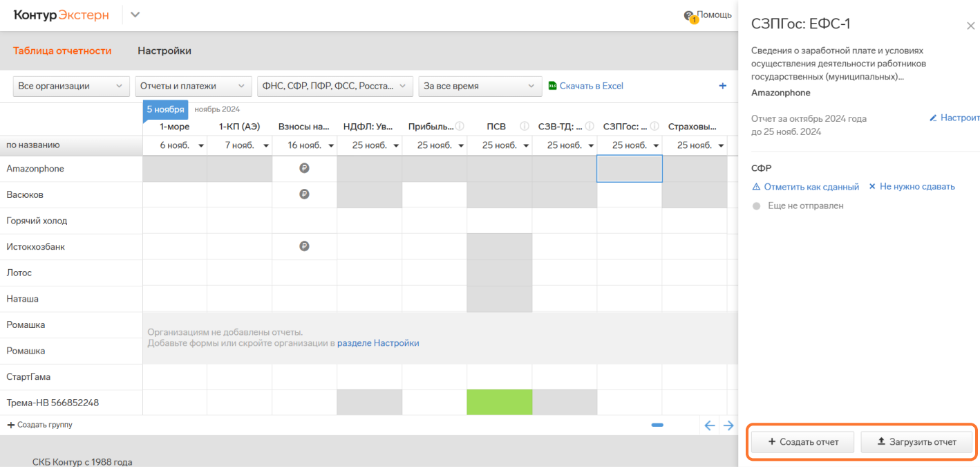Open the За все время period dropdown
Screen dimensions: 980x467
coord(480,86)
